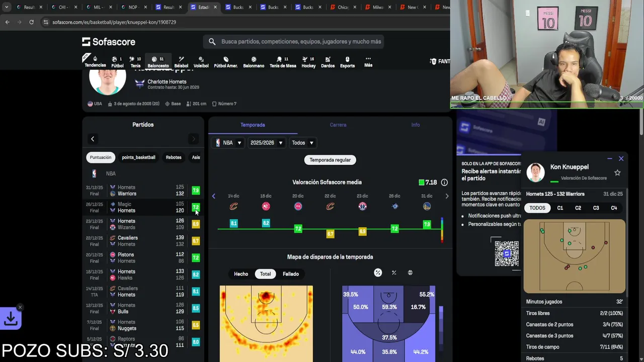Switch to the Temporada tab

253,125
